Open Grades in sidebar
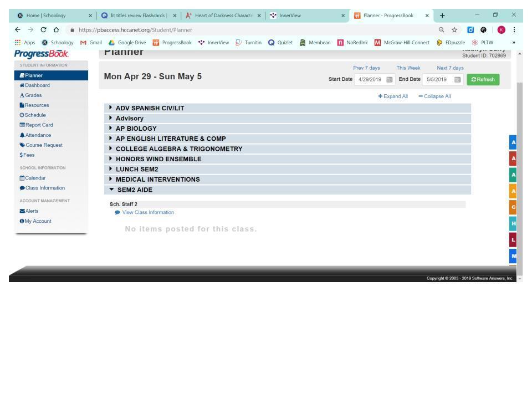This screenshot has width=532, height=399. [30, 95]
